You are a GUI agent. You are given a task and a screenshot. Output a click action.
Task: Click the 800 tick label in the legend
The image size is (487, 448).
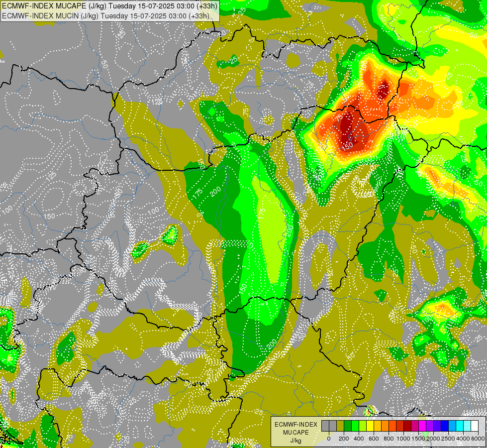tap(389, 439)
